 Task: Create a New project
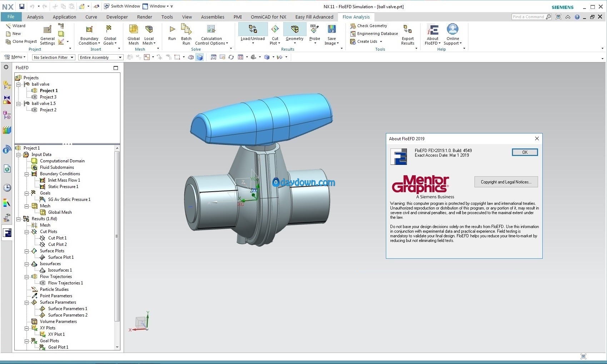(x=13, y=34)
